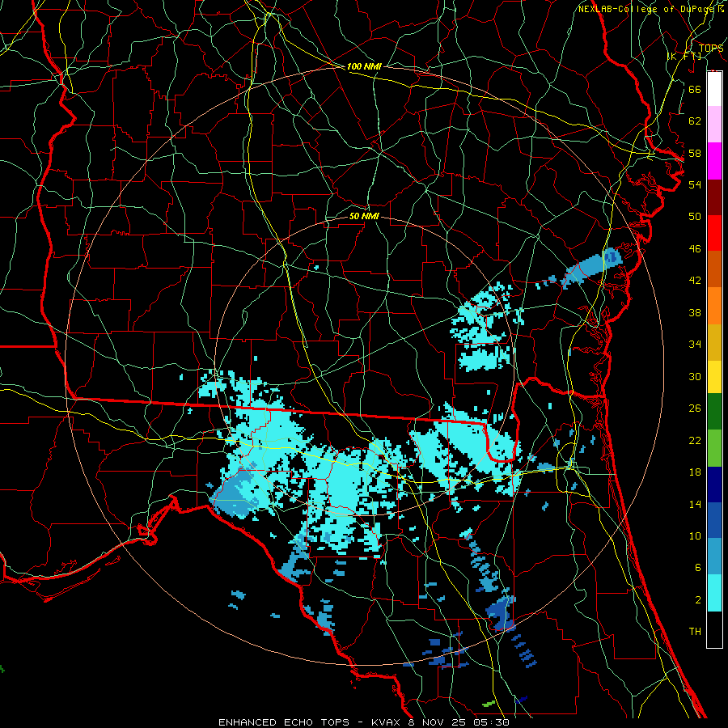Click the medium blue legend swatch

(x=714, y=520)
